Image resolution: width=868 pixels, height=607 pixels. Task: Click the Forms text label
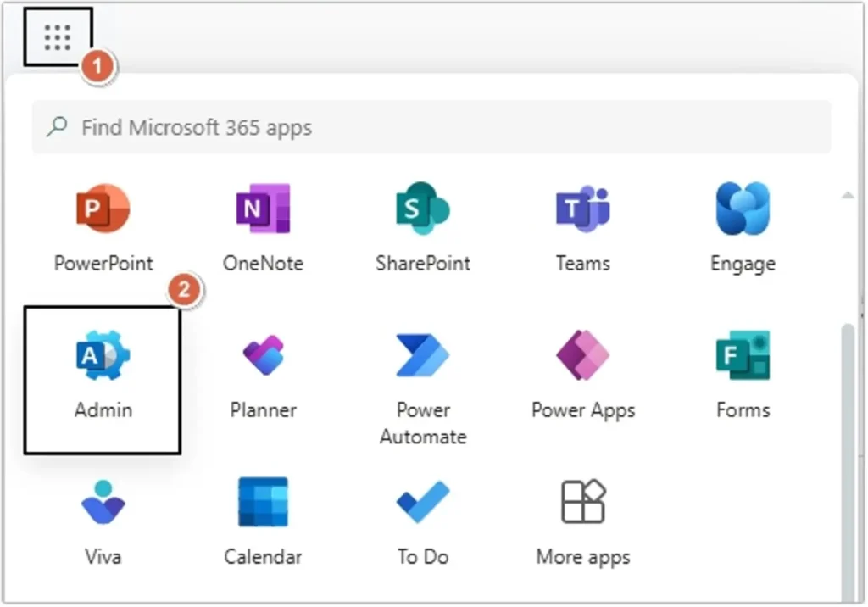pos(743,410)
